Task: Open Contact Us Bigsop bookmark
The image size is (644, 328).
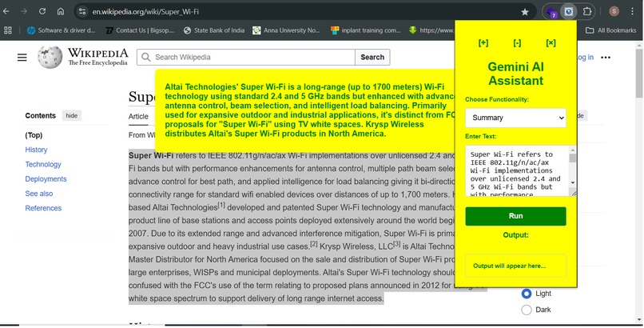Action: tap(140, 30)
